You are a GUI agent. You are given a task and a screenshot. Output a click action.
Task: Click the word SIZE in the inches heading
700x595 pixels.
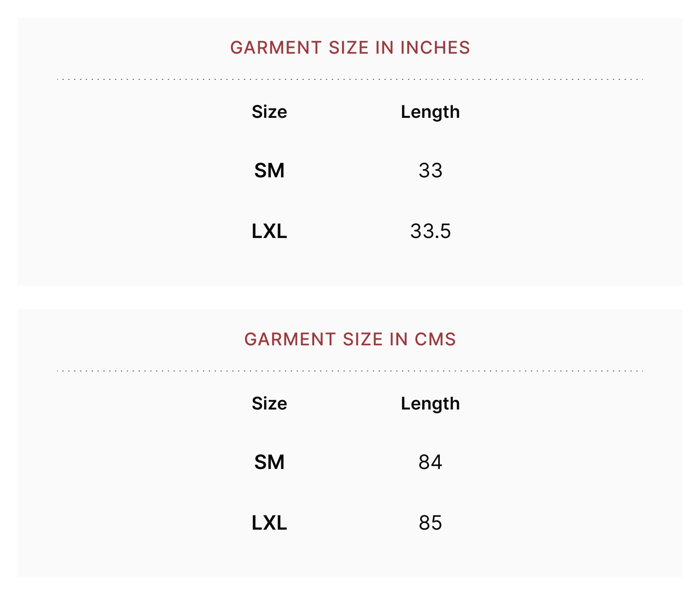(348, 48)
